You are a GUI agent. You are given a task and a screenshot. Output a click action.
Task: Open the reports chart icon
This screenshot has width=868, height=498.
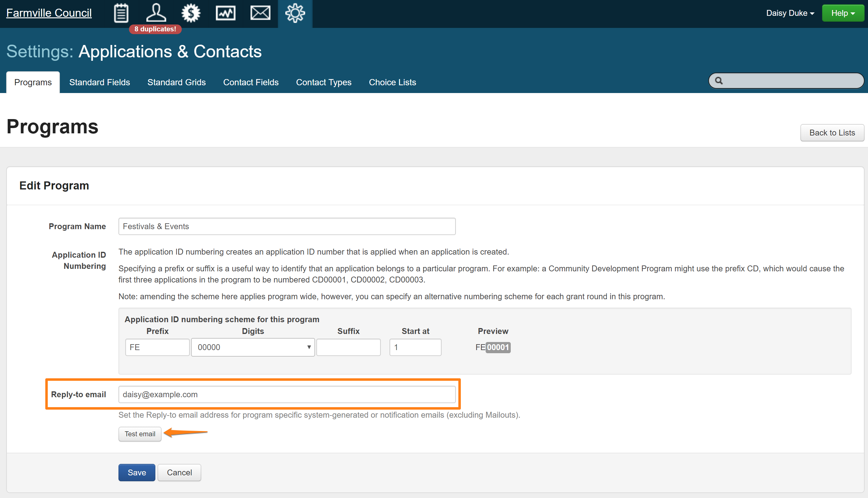[x=225, y=13]
